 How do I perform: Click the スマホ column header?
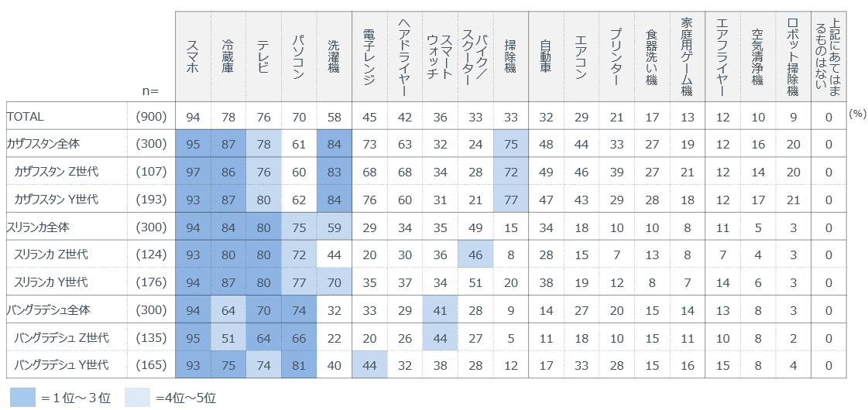[x=193, y=56]
